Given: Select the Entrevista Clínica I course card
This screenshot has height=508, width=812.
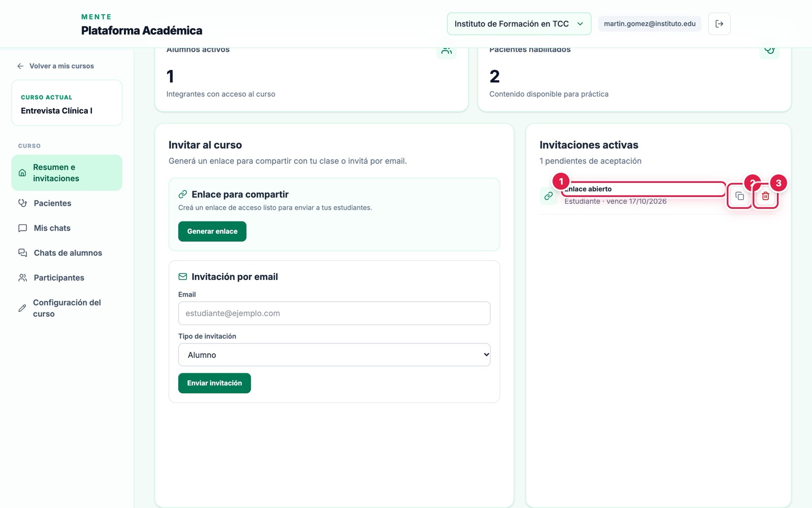Looking at the screenshot, I should (x=67, y=103).
